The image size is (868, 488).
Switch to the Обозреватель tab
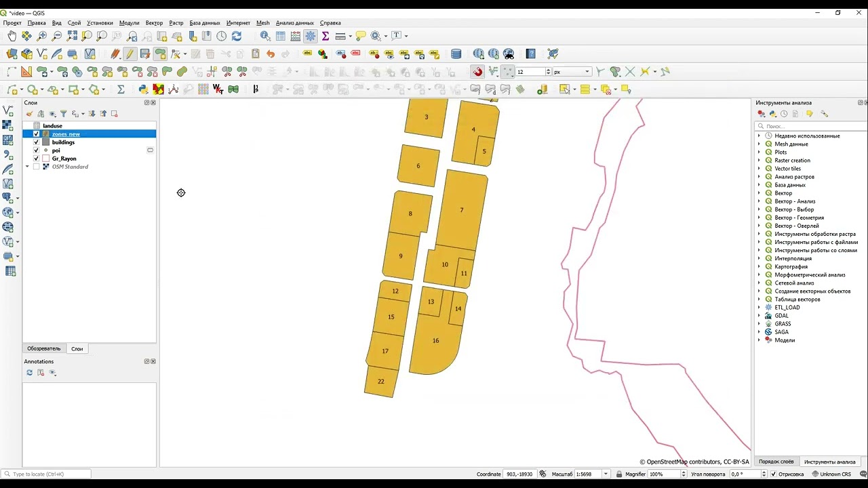(x=44, y=348)
